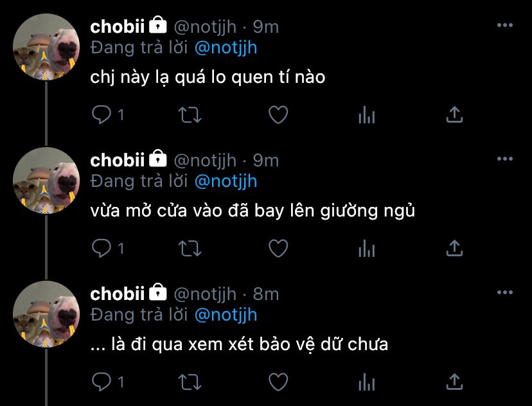Open more options for the first tweet
532x406 pixels.
coord(505,25)
